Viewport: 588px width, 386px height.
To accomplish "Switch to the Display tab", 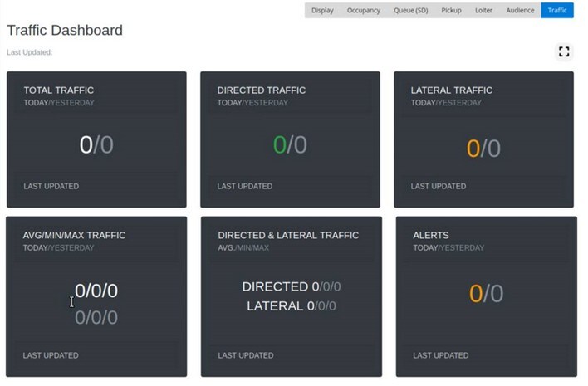I will click(322, 11).
